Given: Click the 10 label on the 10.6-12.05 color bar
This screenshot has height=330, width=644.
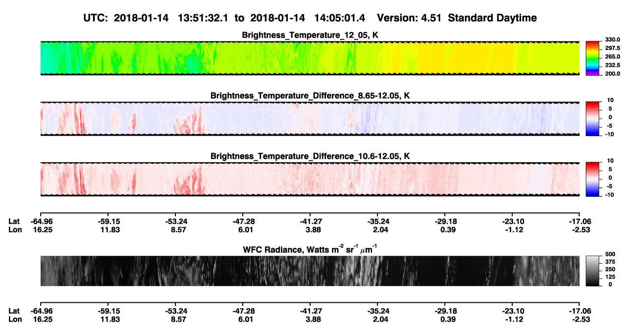Looking at the screenshot, I should coord(610,160).
